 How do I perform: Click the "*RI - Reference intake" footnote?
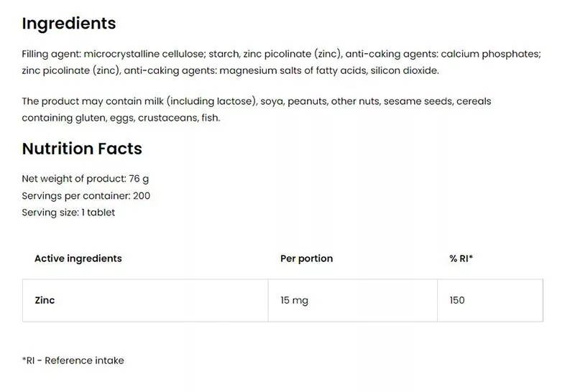(73, 360)
